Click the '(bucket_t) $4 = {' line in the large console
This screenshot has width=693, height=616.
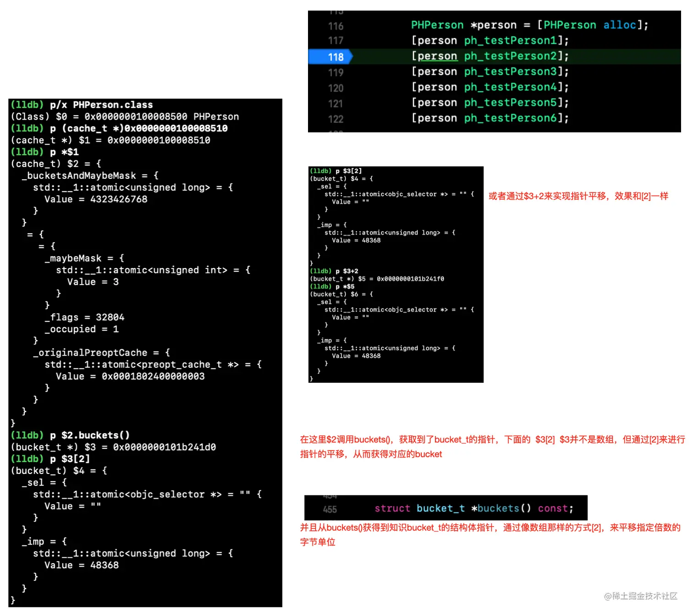click(x=59, y=471)
